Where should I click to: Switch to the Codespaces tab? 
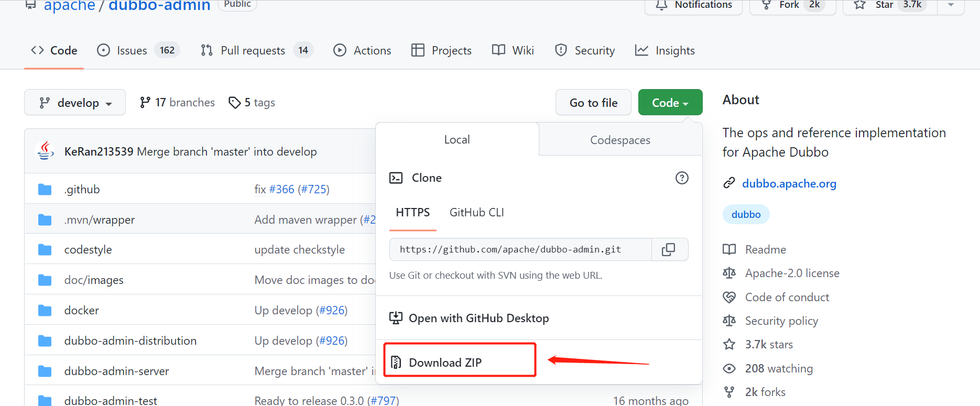click(620, 140)
